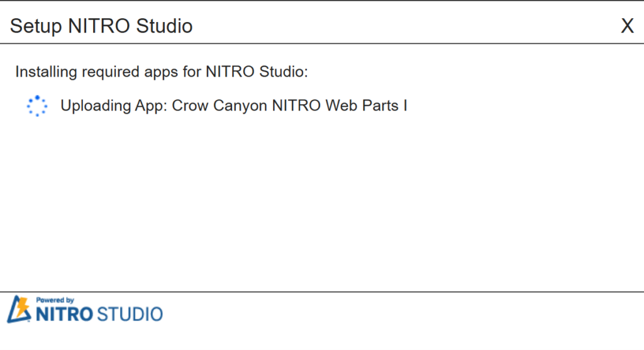The height and width of the screenshot is (350, 644).
Task: Click the word 'NITRO' in the footer logo
Action: [x=64, y=314]
